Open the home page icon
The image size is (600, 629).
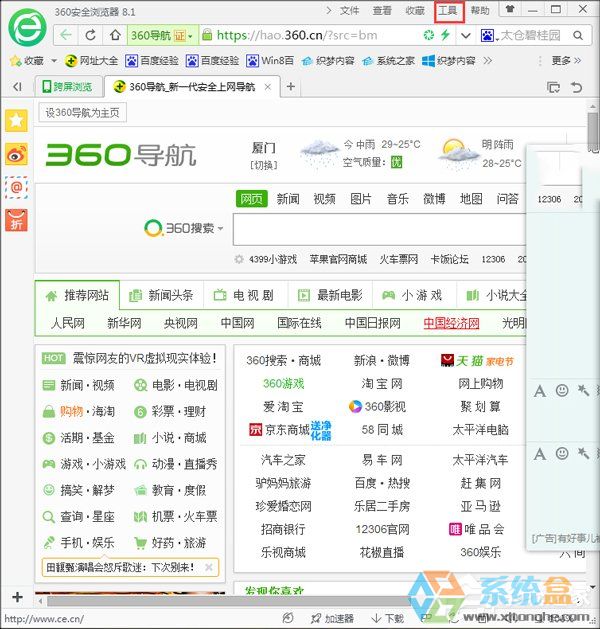[115, 35]
